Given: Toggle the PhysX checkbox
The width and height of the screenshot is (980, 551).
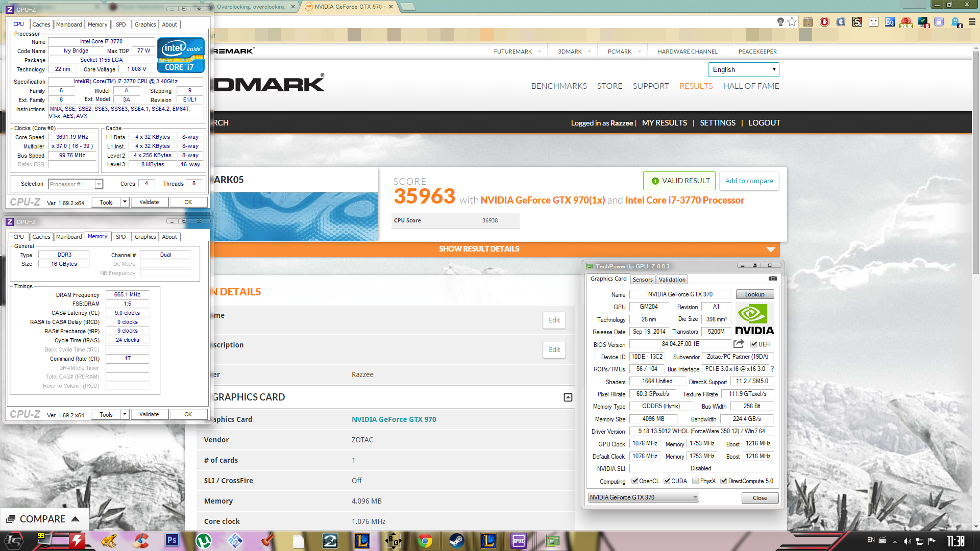Looking at the screenshot, I should coord(695,481).
